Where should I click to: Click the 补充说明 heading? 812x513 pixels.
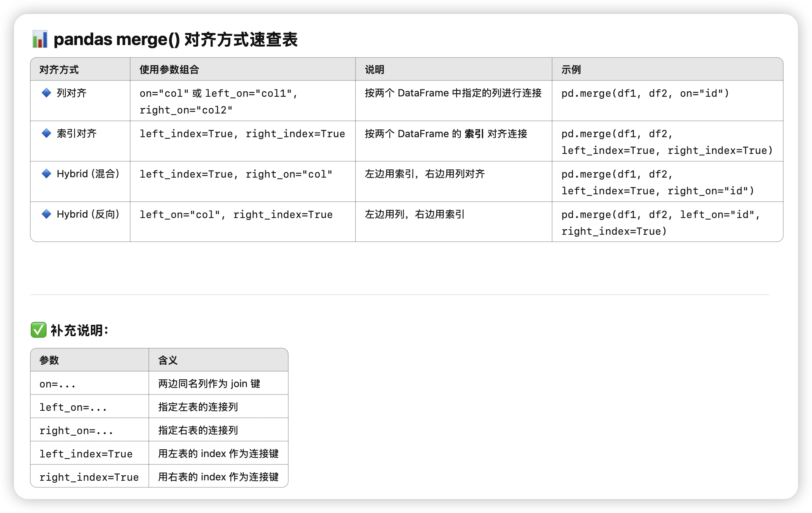point(79,330)
